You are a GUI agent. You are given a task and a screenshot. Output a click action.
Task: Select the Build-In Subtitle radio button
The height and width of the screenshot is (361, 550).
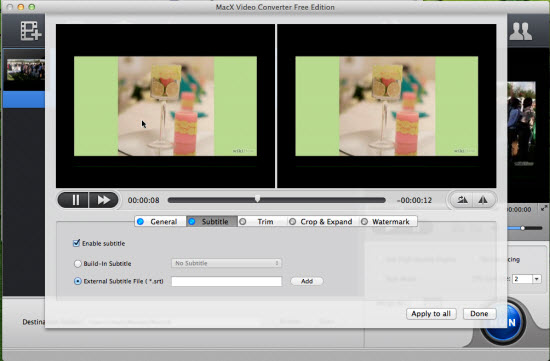click(x=78, y=263)
